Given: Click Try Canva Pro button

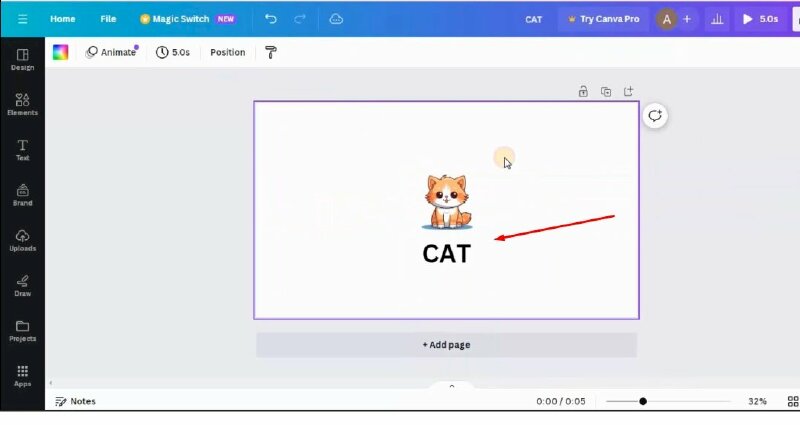Looking at the screenshot, I should [602, 19].
